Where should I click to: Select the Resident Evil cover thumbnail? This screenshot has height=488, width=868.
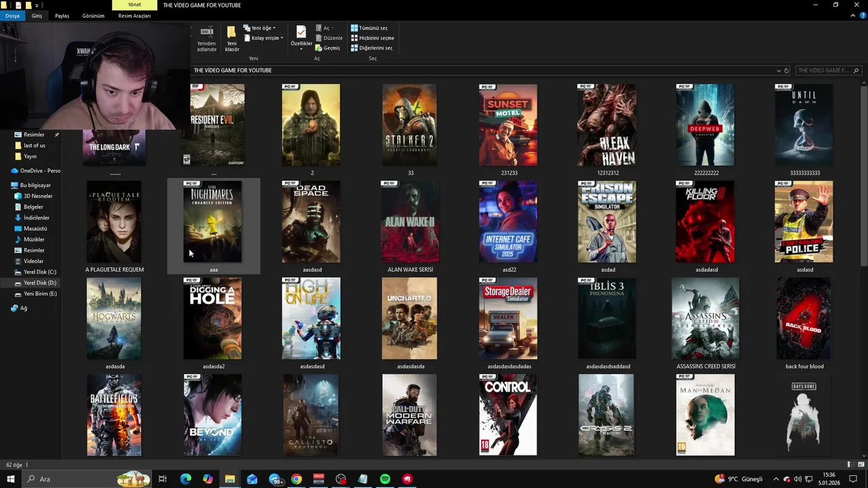[217, 125]
